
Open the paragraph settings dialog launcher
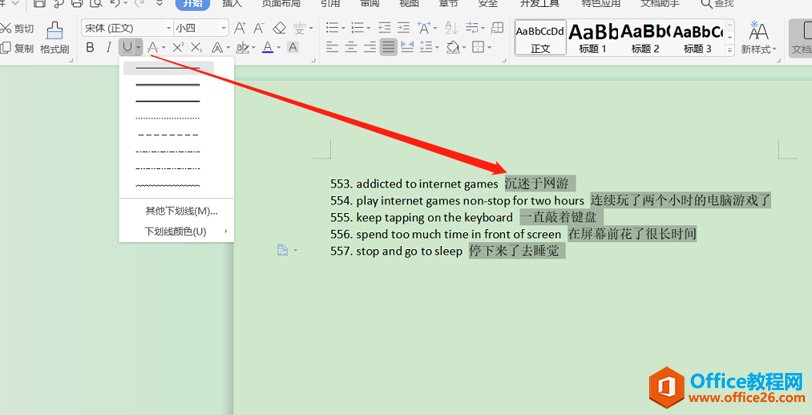coord(504,61)
